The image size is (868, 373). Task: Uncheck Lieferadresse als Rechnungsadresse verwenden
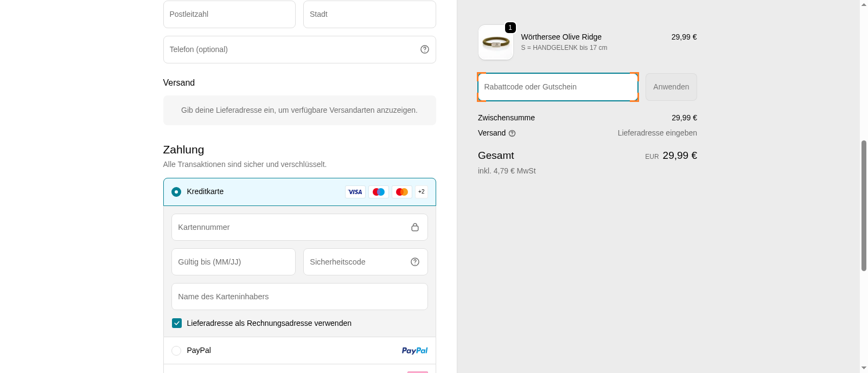point(177,323)
